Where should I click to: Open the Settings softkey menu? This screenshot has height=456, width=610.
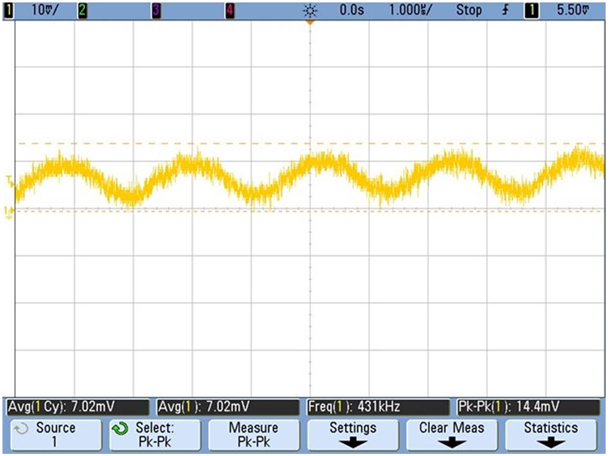[353, 435]
